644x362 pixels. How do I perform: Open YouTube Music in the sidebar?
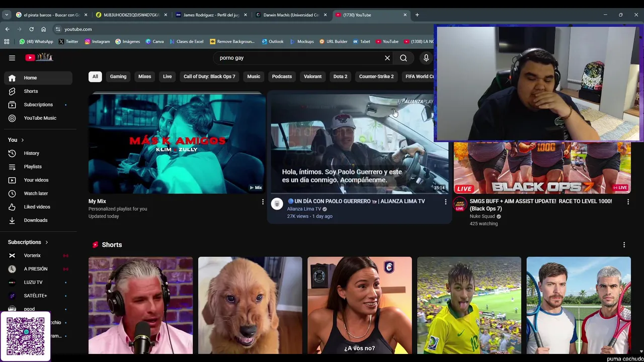[x=38, y=118]
